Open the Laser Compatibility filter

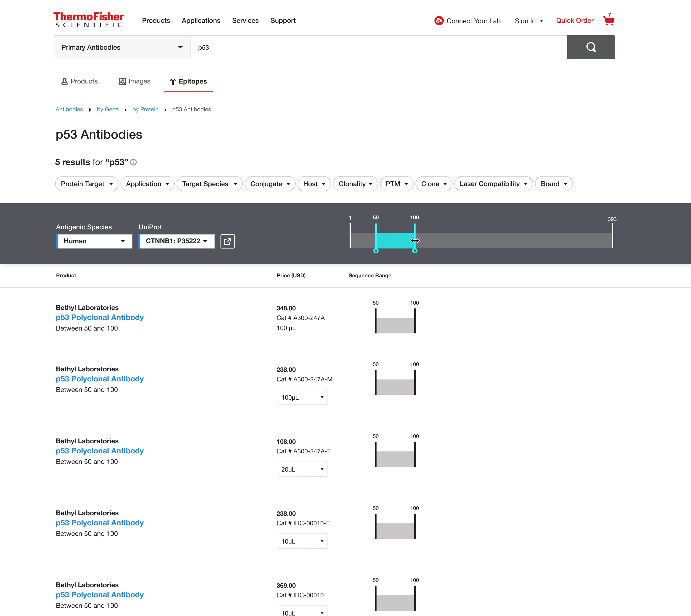click(493, 184)
